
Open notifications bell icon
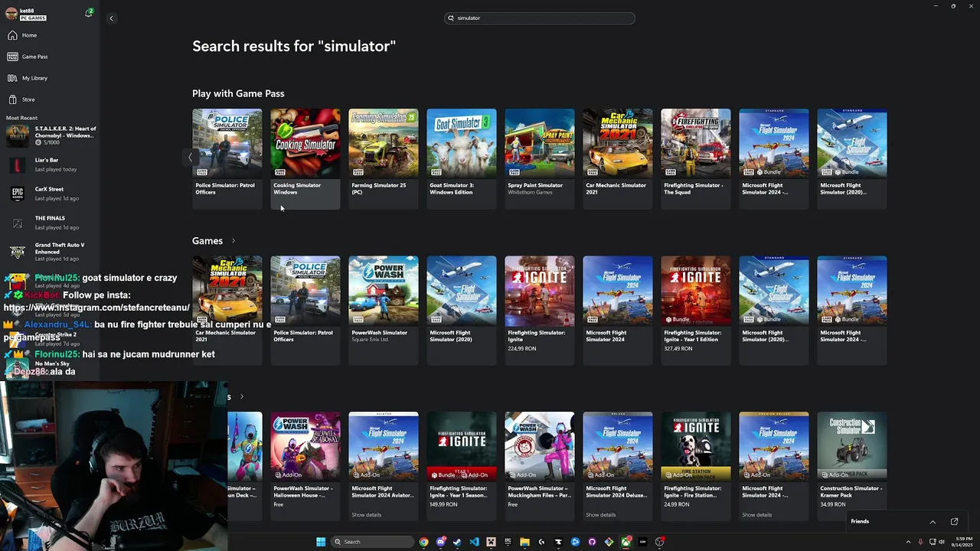[x=89, y=13]
